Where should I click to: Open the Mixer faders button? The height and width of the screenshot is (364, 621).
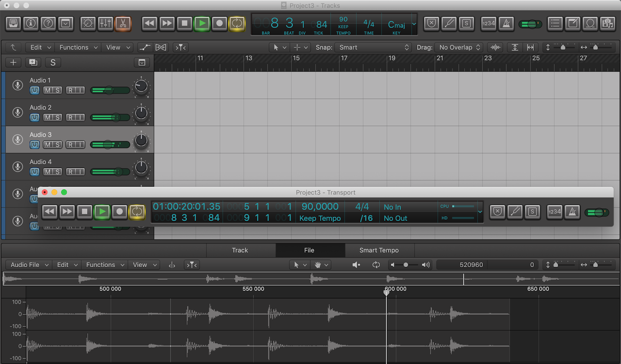point(106,23)
